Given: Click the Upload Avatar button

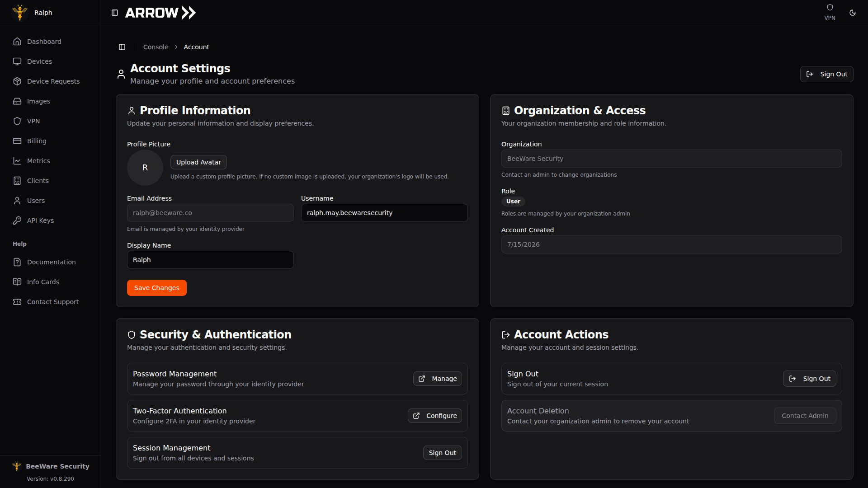Looking at the screenshot, I should coord(198,162).
